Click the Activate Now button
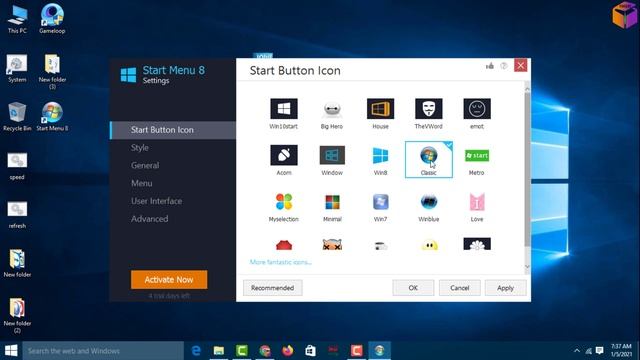 pos(169,280)
